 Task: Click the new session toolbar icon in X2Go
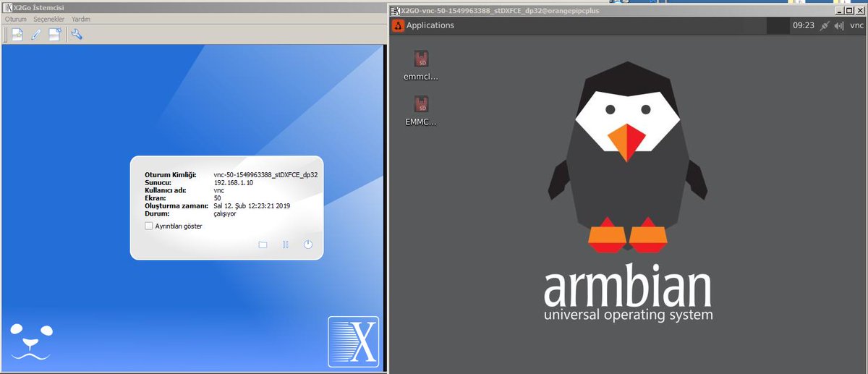(x=17, y=35)
